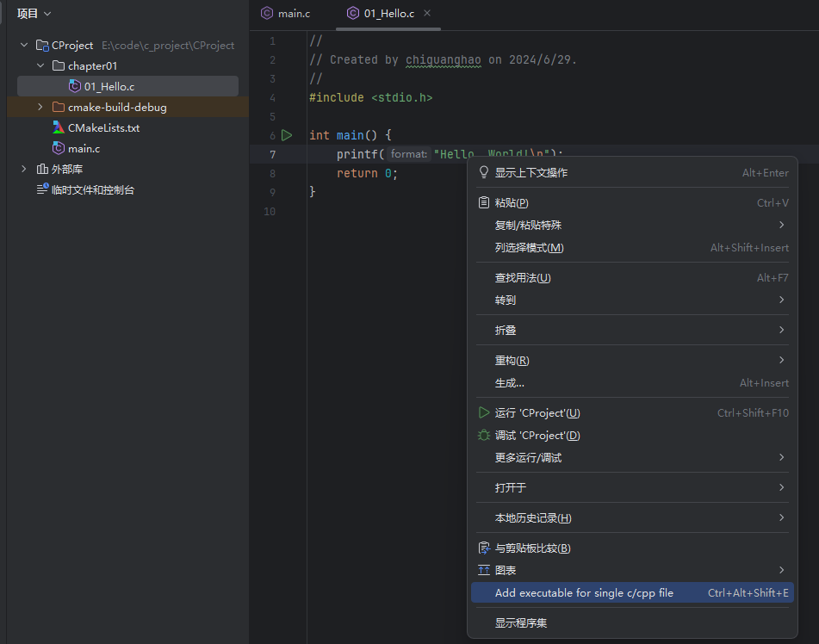Expand the external libraries node
This screenshot has height=644, width=819.
pos(24,170)
